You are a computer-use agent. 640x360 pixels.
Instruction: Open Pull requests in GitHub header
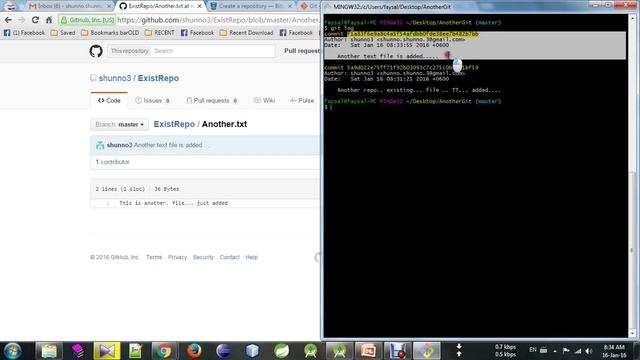coord(302,51)
